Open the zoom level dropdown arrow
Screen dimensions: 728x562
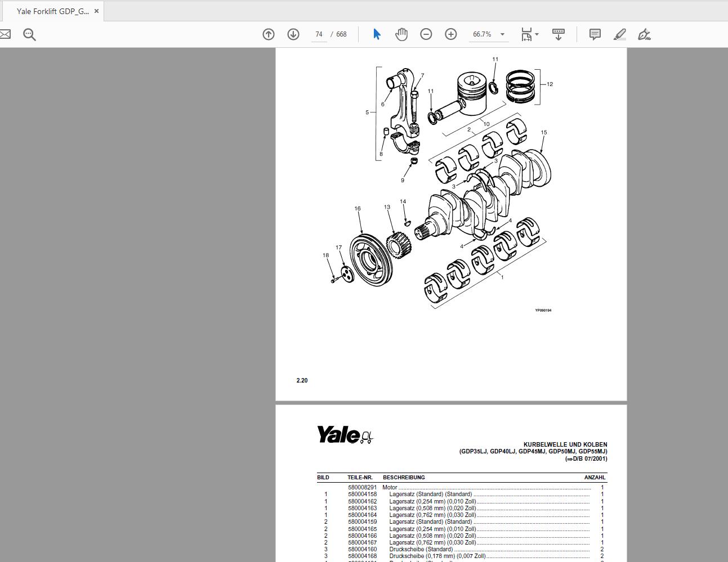[x=502, y=34]
